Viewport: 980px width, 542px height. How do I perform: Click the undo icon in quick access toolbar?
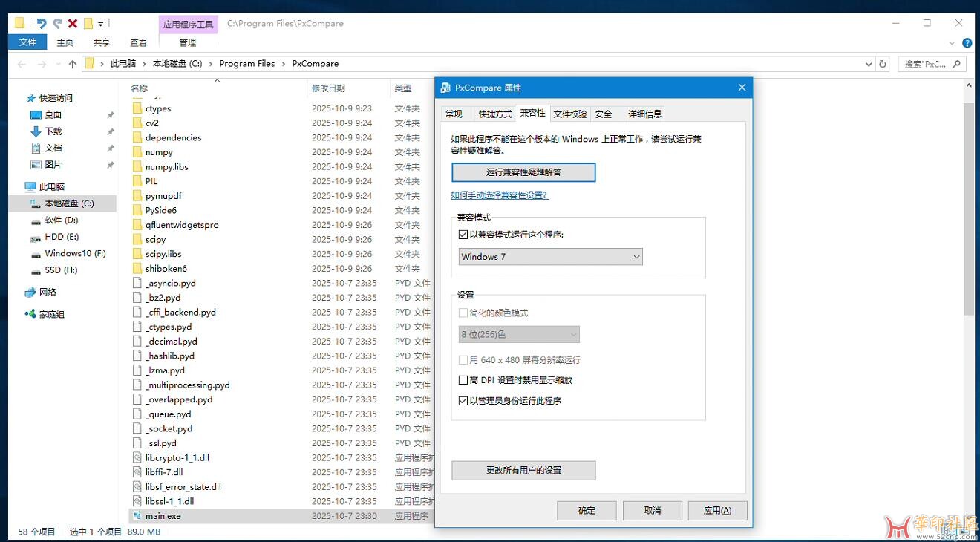[42, 24]
